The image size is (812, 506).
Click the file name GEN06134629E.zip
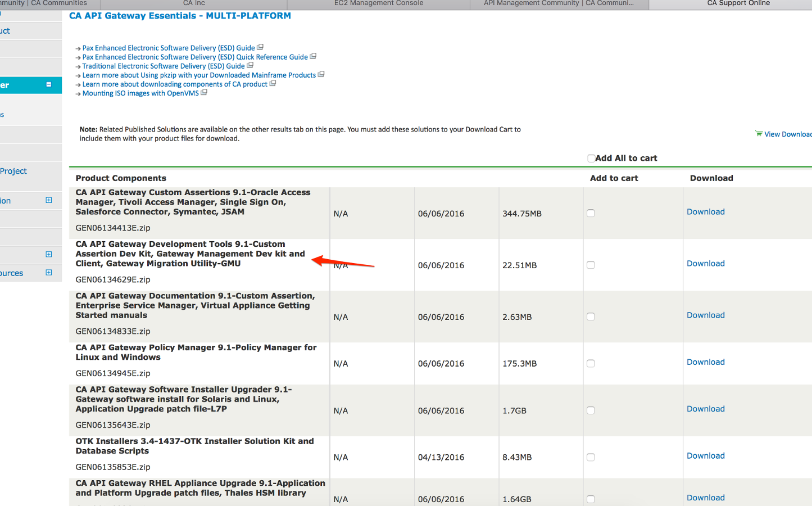(x=113, y=279)
